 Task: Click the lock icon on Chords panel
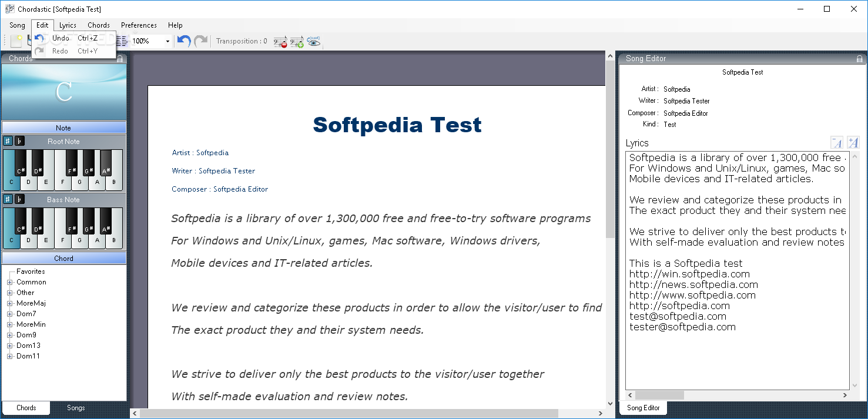(x=120, y=59)
